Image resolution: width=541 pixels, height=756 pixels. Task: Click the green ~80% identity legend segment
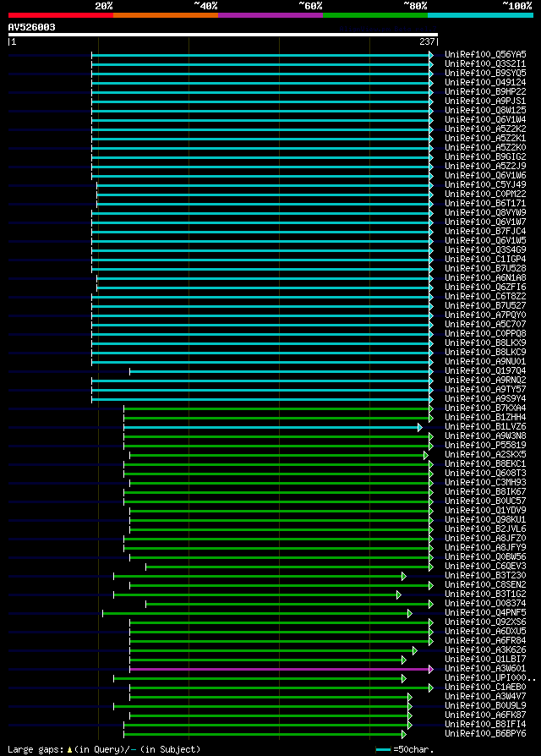375,15
